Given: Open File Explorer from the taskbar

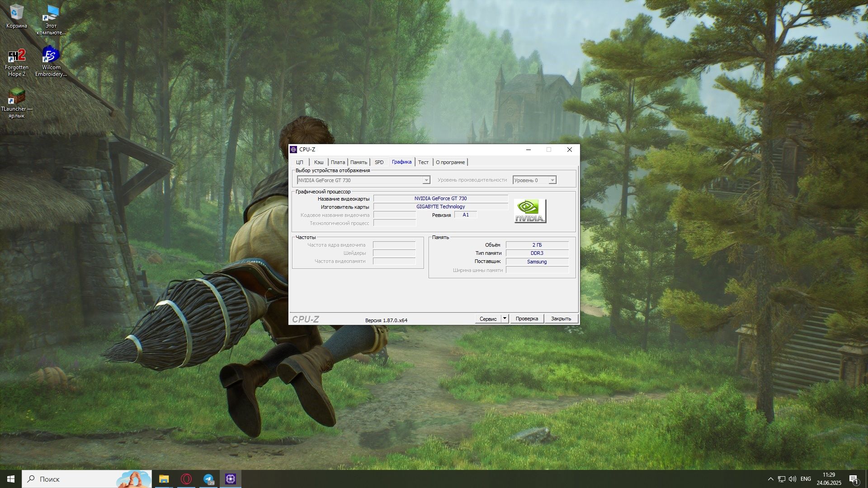Looking at the screenshot, I should 164,479.
